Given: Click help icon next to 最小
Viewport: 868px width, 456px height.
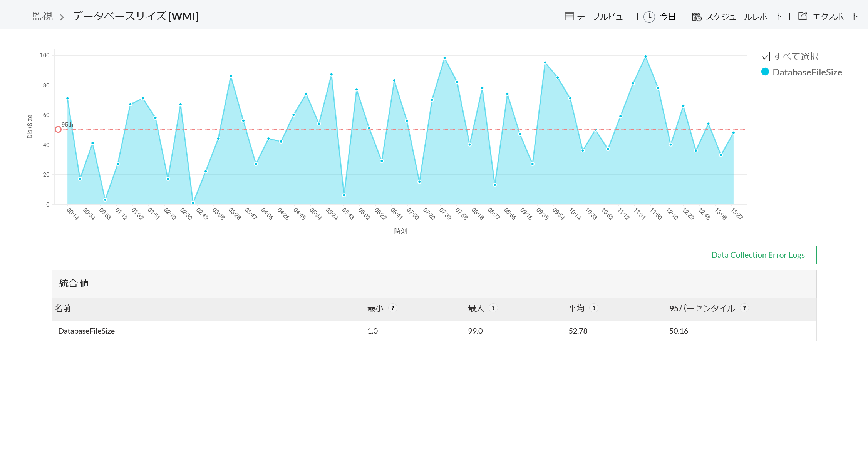Looking at the screenshot, I should pos(393,308).
